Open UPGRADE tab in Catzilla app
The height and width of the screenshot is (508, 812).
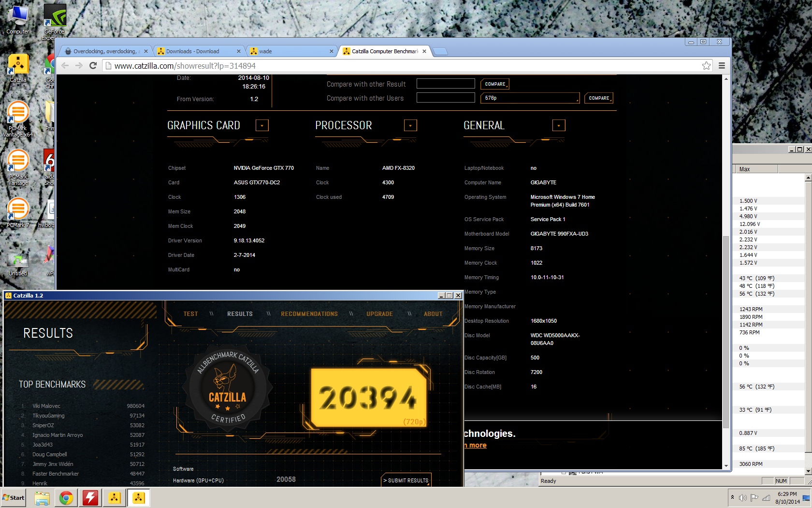(380, 314)
